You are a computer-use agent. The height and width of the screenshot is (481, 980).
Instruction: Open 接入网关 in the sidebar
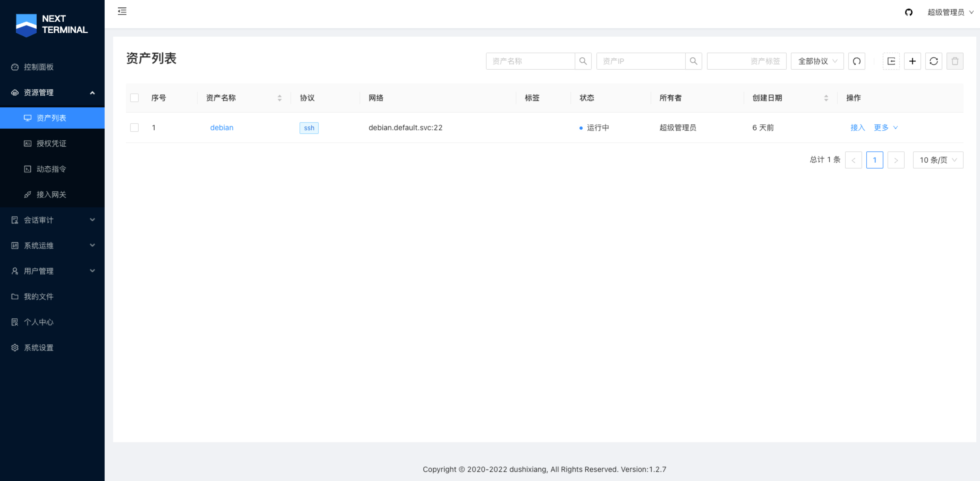(x=51, y=195)
